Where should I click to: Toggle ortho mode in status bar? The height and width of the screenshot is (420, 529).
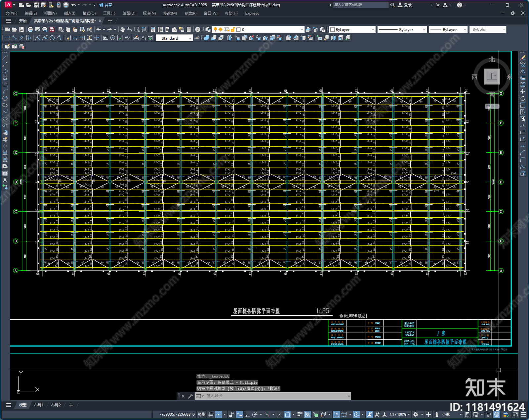(247, 414)
